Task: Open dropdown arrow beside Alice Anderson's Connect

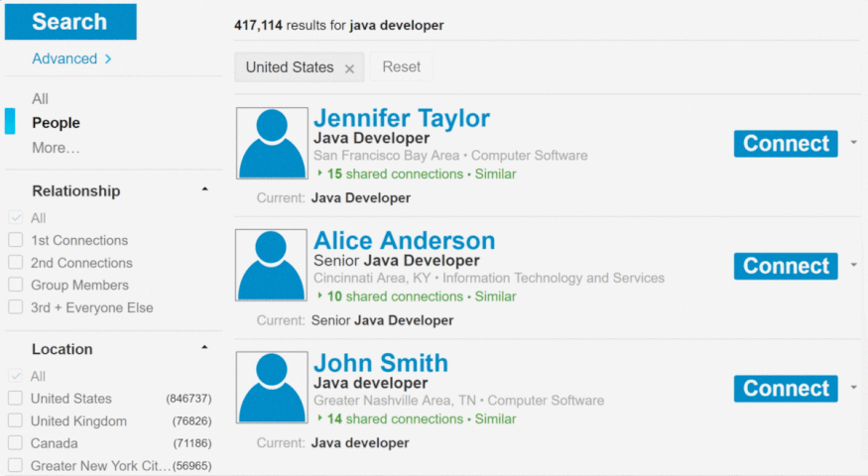Action: [853, 265]
